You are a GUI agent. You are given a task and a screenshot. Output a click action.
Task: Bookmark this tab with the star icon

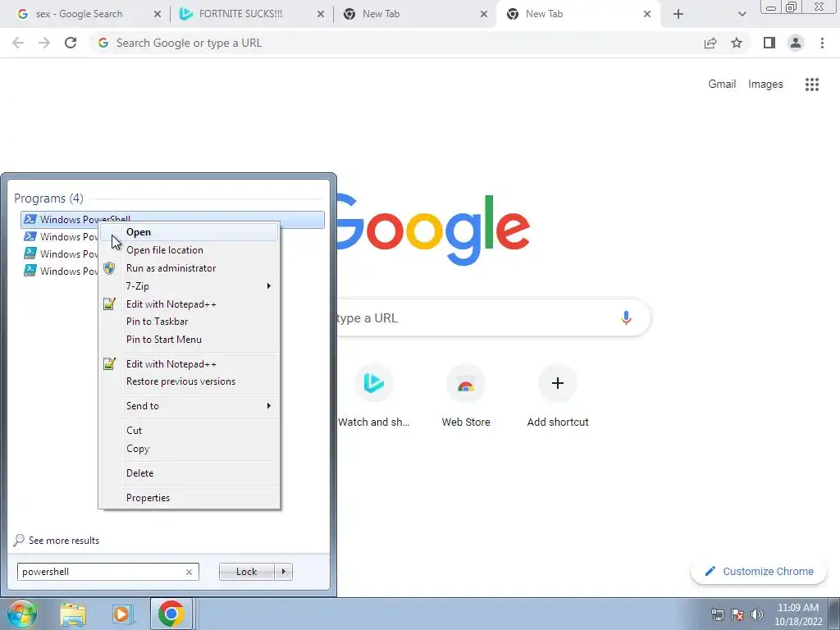737,43
